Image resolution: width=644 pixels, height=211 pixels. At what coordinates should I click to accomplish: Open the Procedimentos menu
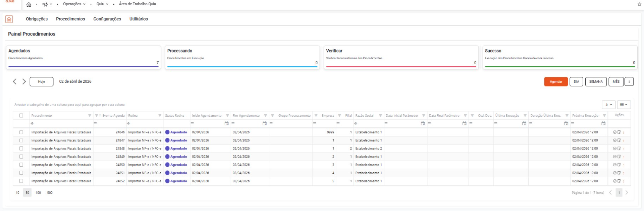click(x=70, y=19)
